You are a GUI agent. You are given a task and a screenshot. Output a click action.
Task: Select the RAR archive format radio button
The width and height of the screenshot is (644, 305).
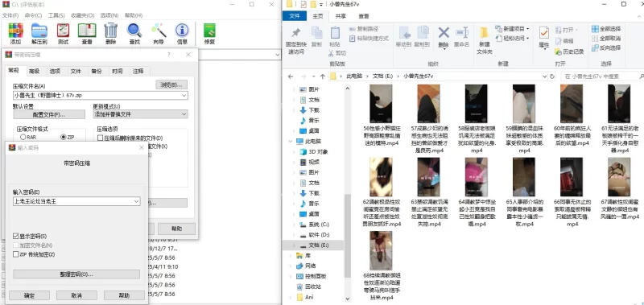pos(23,137)
